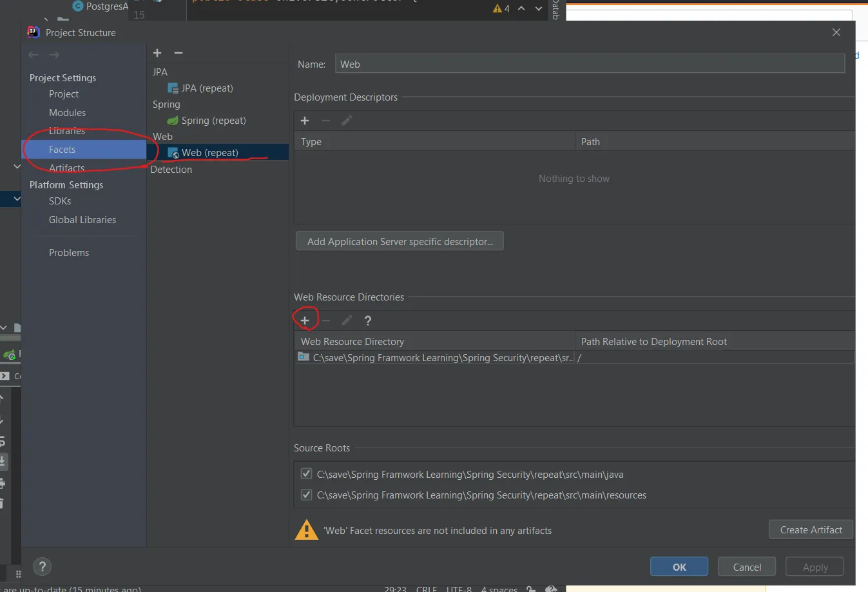Click the "4 spaces" indent setting in the status bar

[499, 589]
